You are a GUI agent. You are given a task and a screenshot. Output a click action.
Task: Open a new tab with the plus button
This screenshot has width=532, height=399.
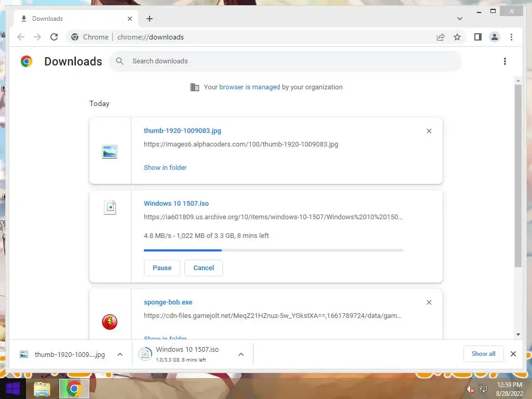[150, 19]
